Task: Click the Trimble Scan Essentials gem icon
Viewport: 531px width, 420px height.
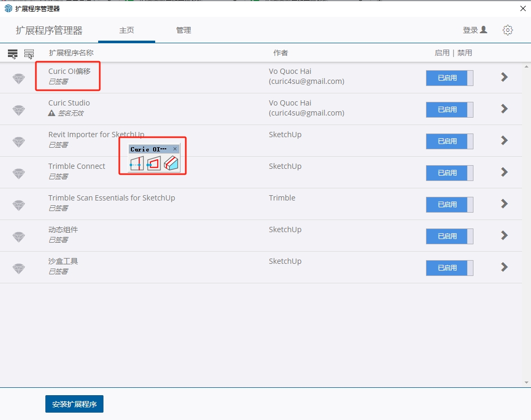Action: (x=18, y=205)
